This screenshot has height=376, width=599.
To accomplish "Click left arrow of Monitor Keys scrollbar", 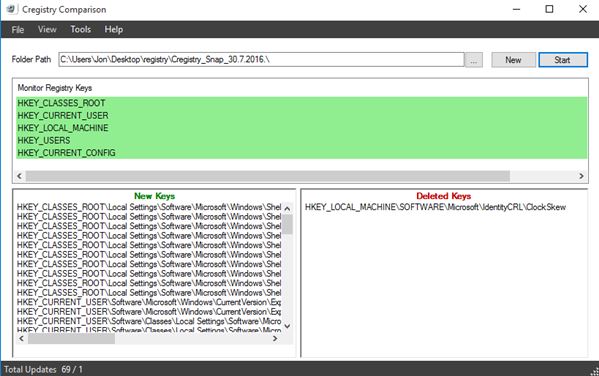I will point(20,176).
